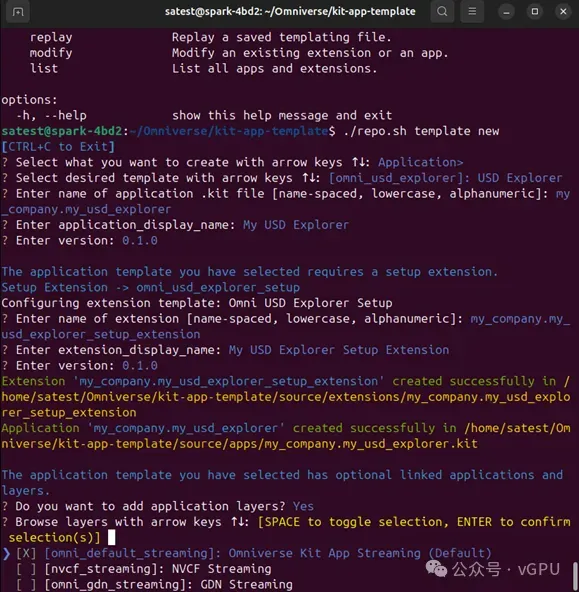Click the 'list' command in help list
Viewport: 579px width, 592px height.
44,68
